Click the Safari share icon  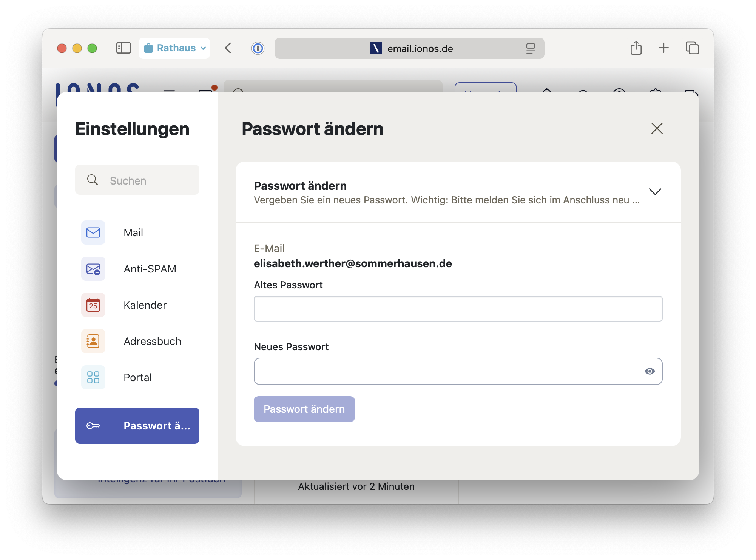point(636,48)
